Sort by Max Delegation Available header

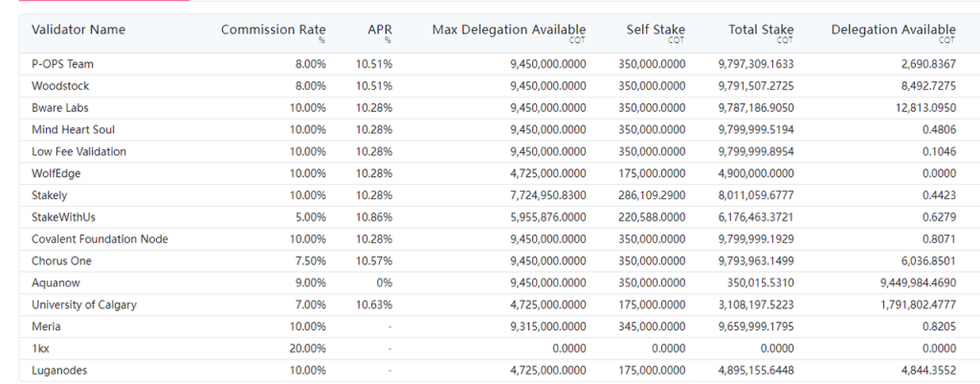click(508, 30)
